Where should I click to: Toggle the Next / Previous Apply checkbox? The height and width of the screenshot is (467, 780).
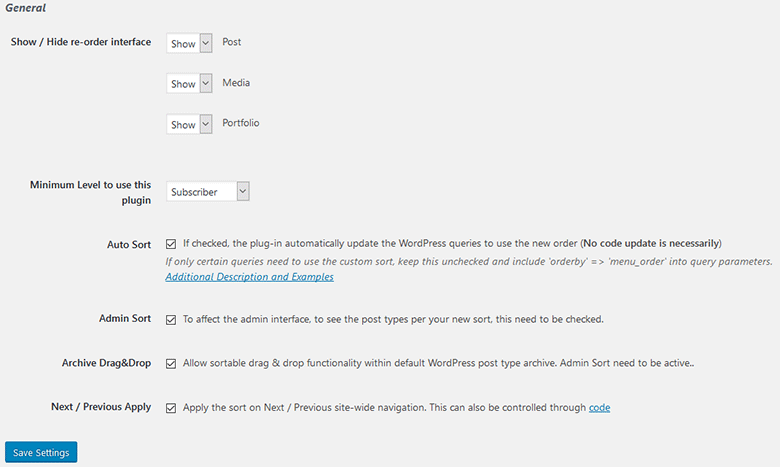click(171, 408)
